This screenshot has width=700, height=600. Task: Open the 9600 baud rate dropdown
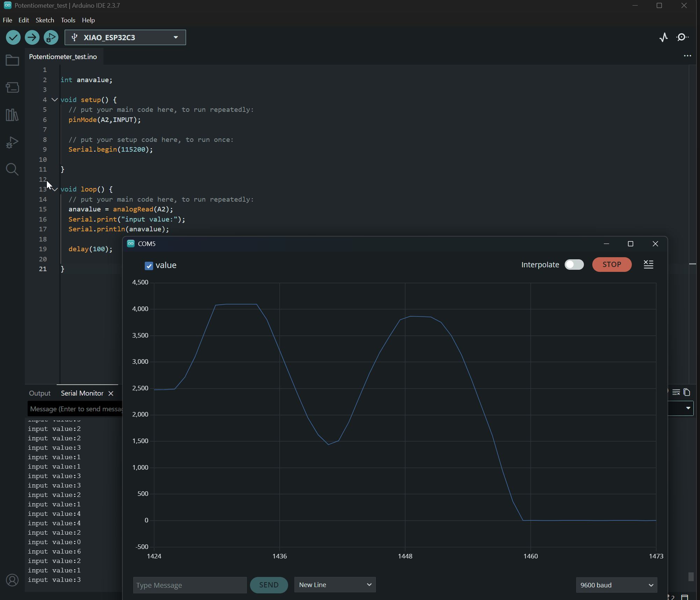tap(616, 585)
